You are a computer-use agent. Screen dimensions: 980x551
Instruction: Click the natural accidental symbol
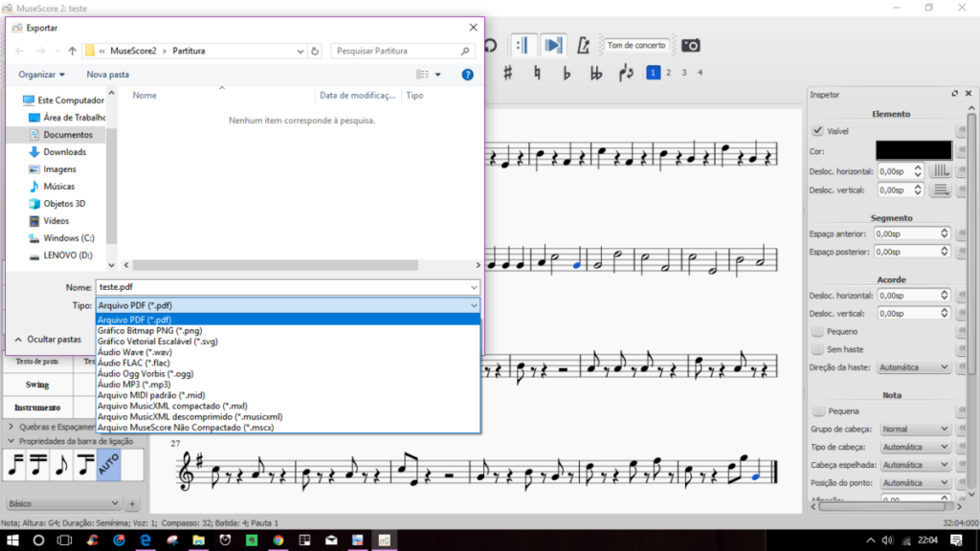click(537, 73)
